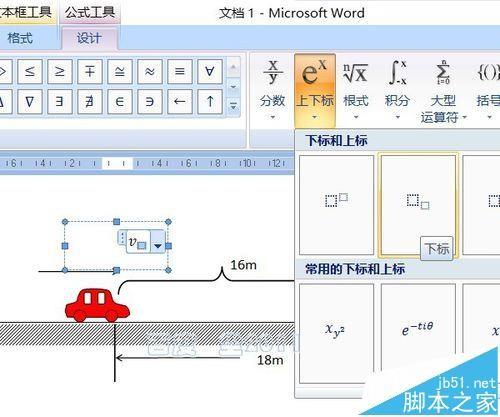
Task: Click the horizontal ruler
Action: 147,163
